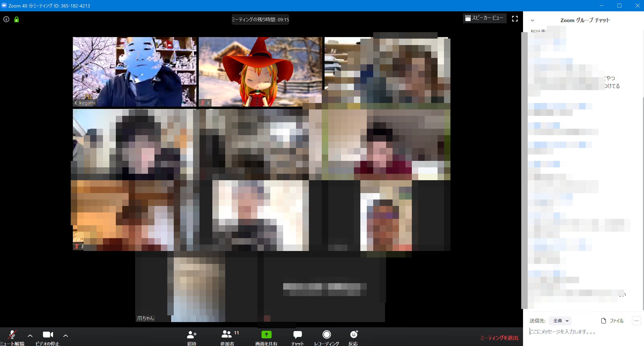Click the Zoom app icon in title bar
The width and height of the screenshot is (644, 346).
pyautogui.click(x=4, y=5)
